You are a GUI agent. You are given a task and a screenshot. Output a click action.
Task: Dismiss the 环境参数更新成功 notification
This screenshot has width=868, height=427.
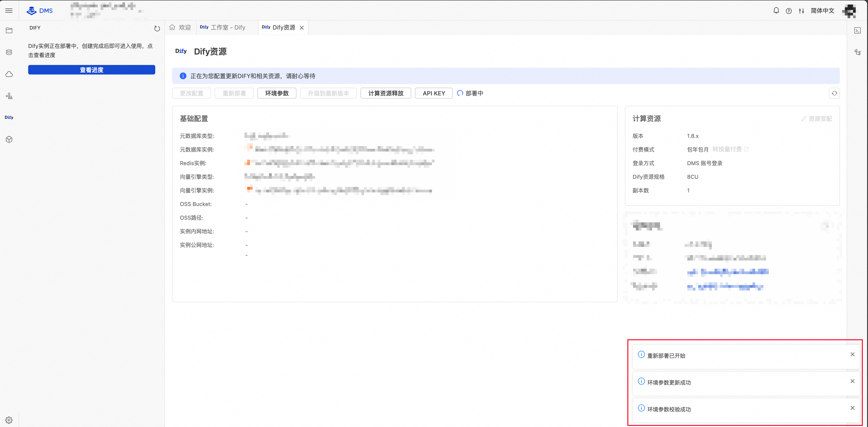click(x=853, y=381)
